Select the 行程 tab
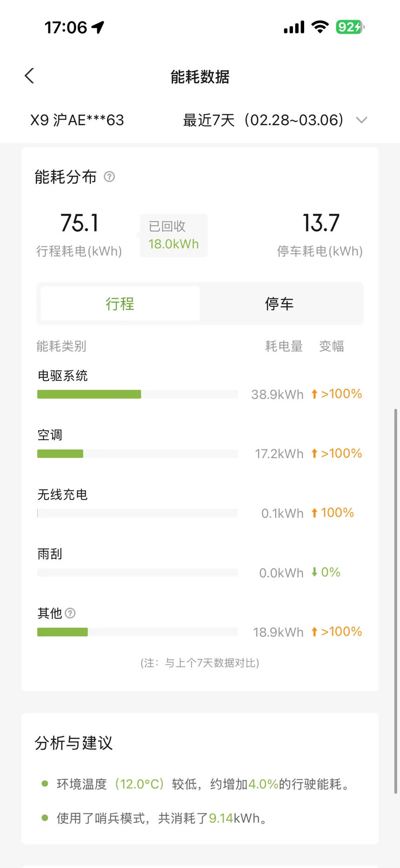 tap(120, 304)
